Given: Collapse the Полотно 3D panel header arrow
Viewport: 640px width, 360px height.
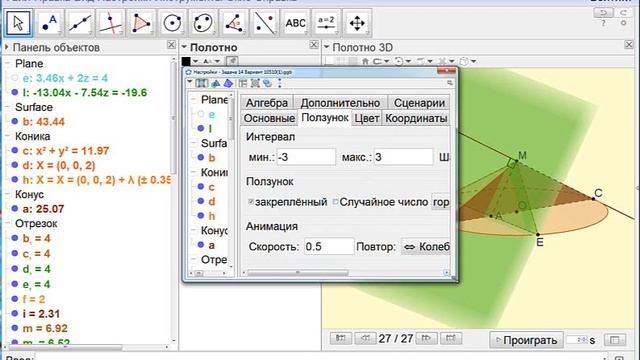Looking at the screenshot, I should coord(327,47).
